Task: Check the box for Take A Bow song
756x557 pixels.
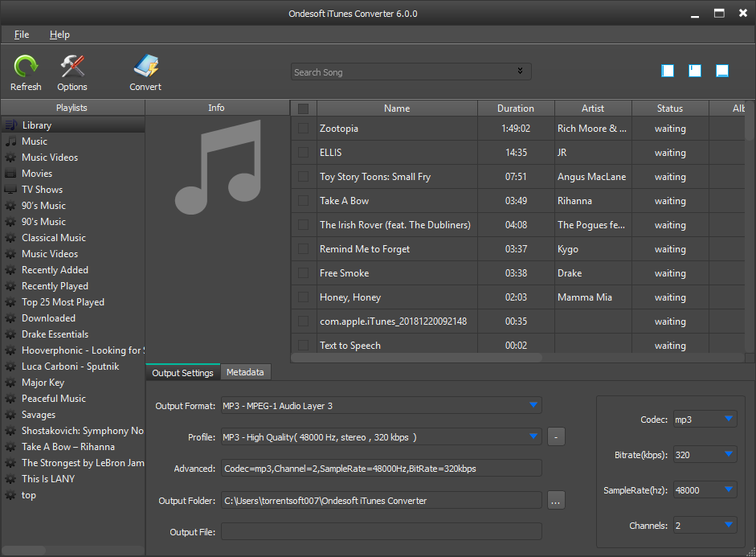Action: 303,201
